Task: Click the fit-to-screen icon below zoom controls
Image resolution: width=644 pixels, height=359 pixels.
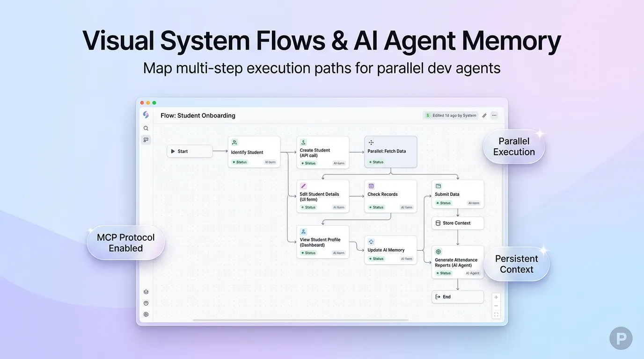Action: tap(496, 315)
